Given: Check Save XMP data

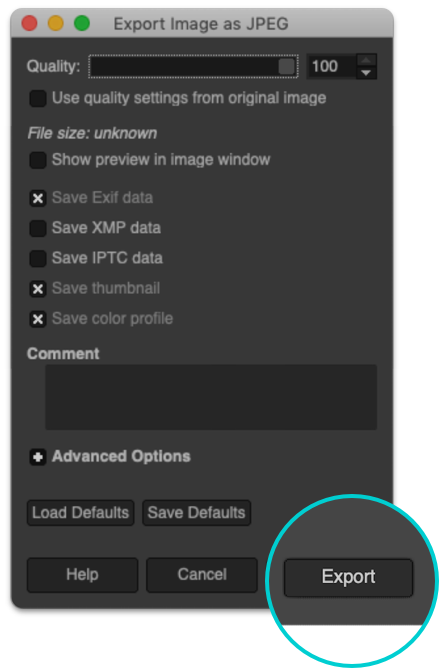Looking at the screenshot, I should click(x=38, y=228).
